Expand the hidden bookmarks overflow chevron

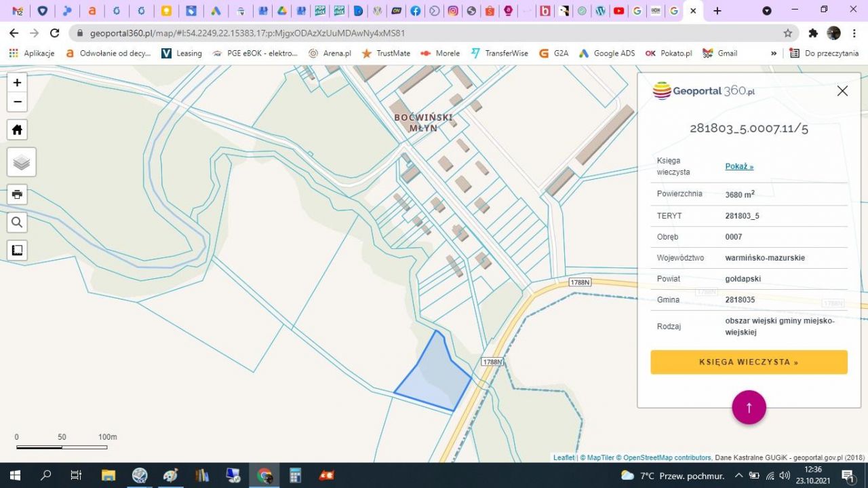coord(774,53)
